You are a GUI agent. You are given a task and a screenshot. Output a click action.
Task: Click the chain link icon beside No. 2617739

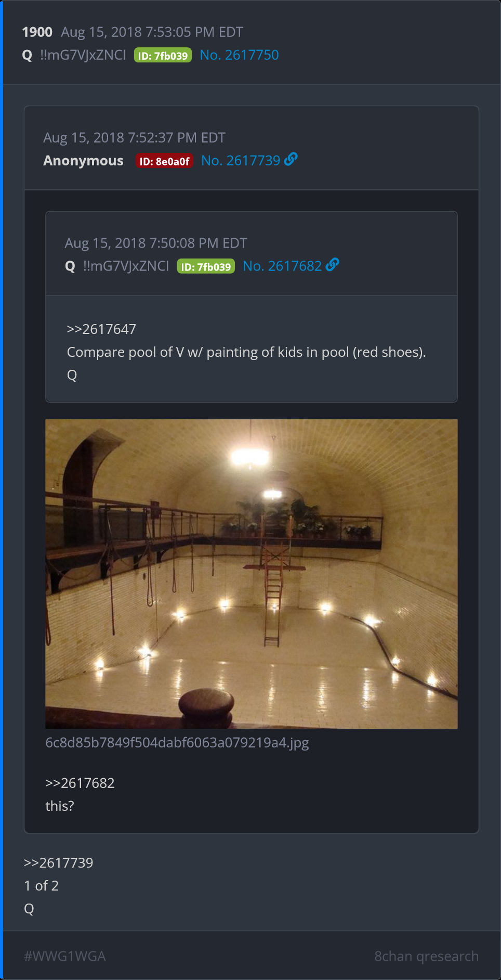coord(291,159)
